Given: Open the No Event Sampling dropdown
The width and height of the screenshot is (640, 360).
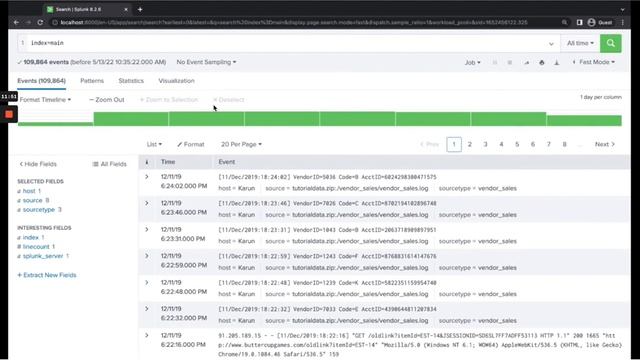Looking at the screenshot, I should coord(206,62).
